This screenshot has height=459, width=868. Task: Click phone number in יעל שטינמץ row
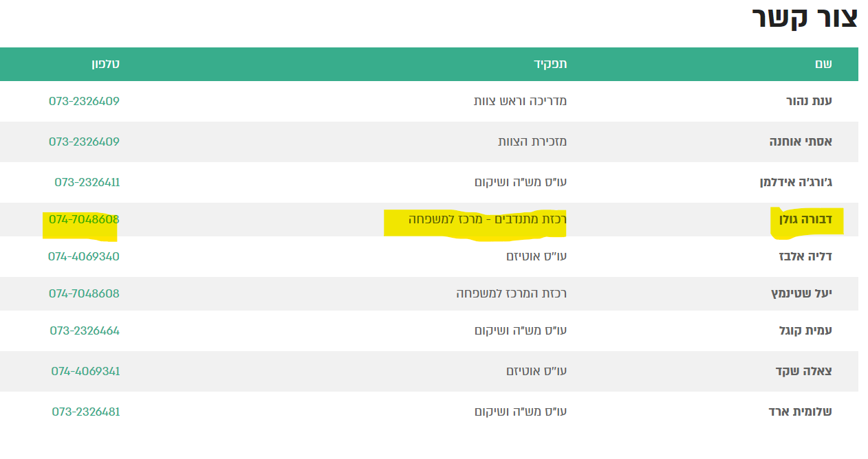(x=84, y=293)
